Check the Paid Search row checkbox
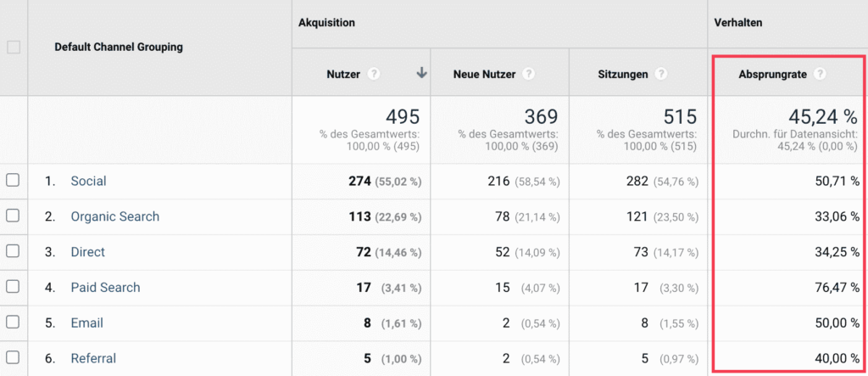Screen dimensions: 868x376 [13, 286]
